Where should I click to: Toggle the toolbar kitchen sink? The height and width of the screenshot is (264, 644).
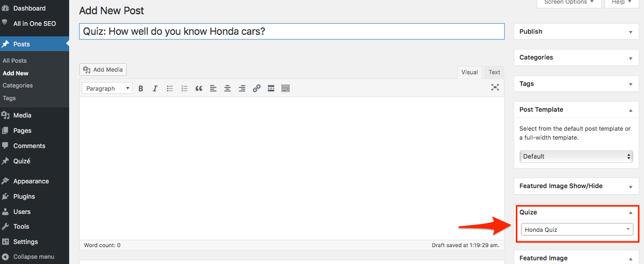coord(286,89)
